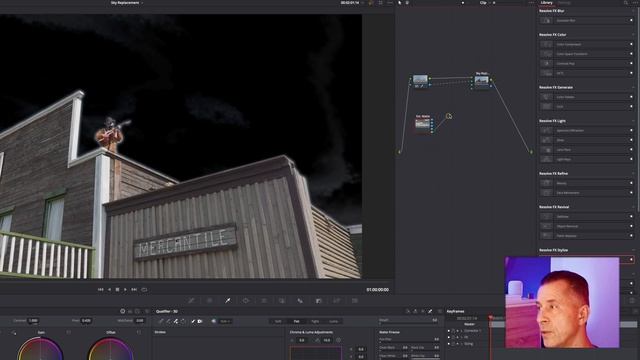Select the Luma qualifier preset

coord(333,321)
